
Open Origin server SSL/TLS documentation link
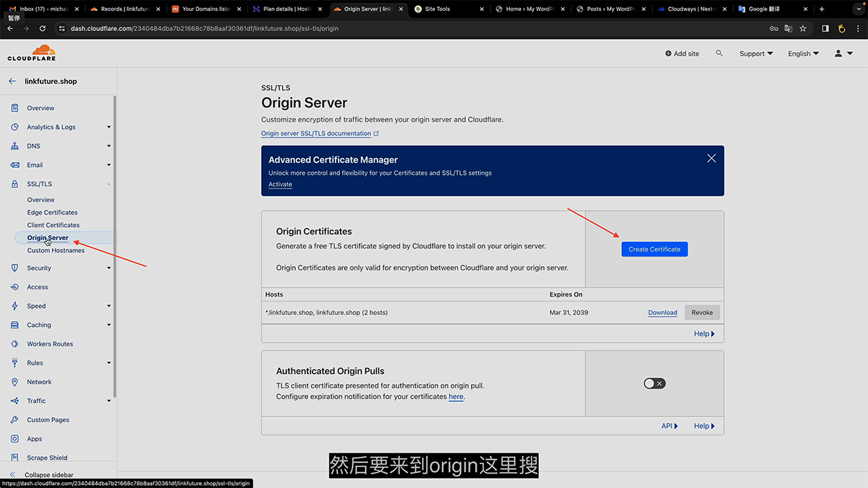pyautogui.click(x=320, y=134)
